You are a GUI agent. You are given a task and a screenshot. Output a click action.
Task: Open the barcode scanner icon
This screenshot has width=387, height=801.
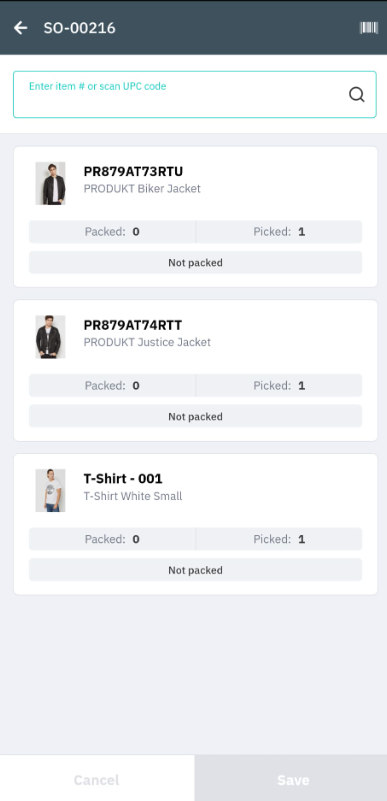point(369,28)
